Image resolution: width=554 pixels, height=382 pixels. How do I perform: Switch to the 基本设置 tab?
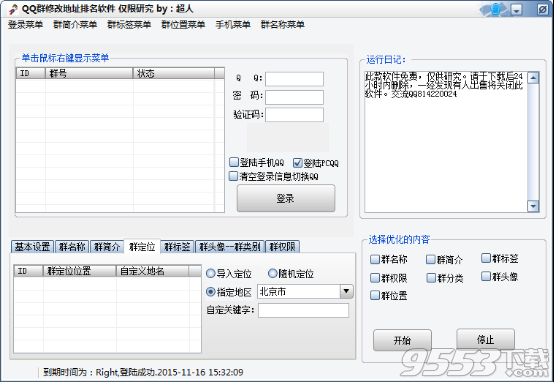point(33,247)
